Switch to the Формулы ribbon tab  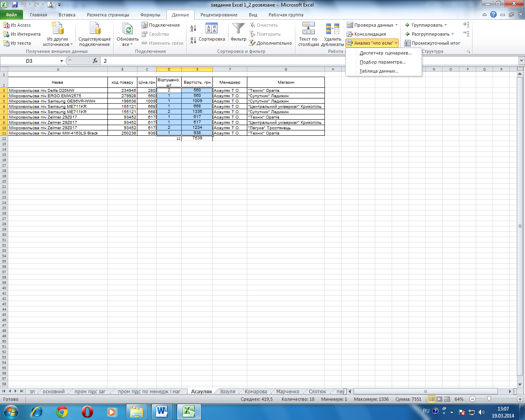pyautogui.click(x=150, y=15)
